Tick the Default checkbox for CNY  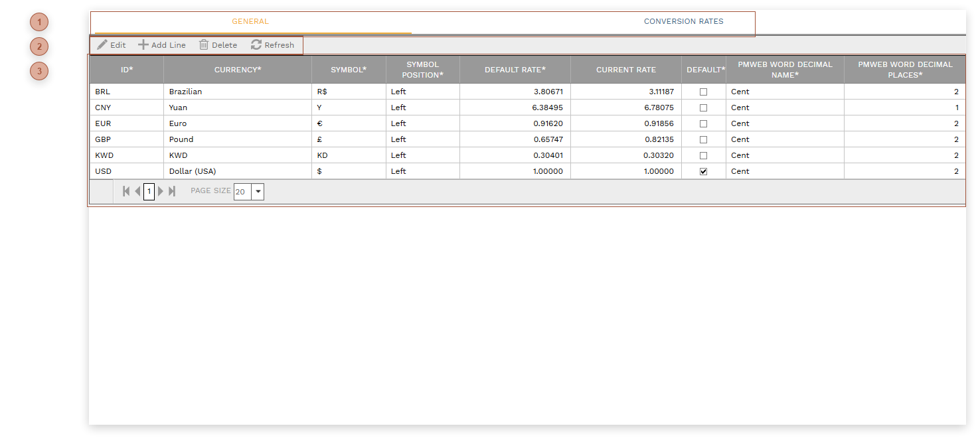click(x=703, y=108)
